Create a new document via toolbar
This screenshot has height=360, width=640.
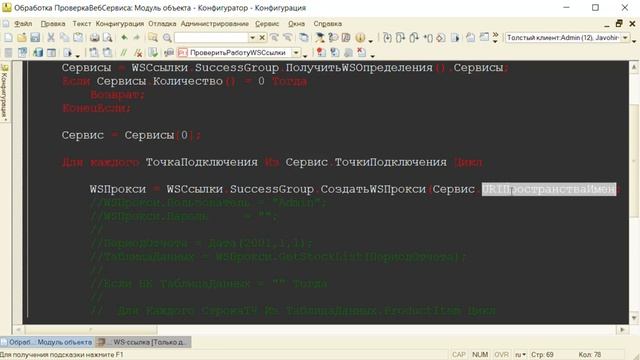(8, 38)
